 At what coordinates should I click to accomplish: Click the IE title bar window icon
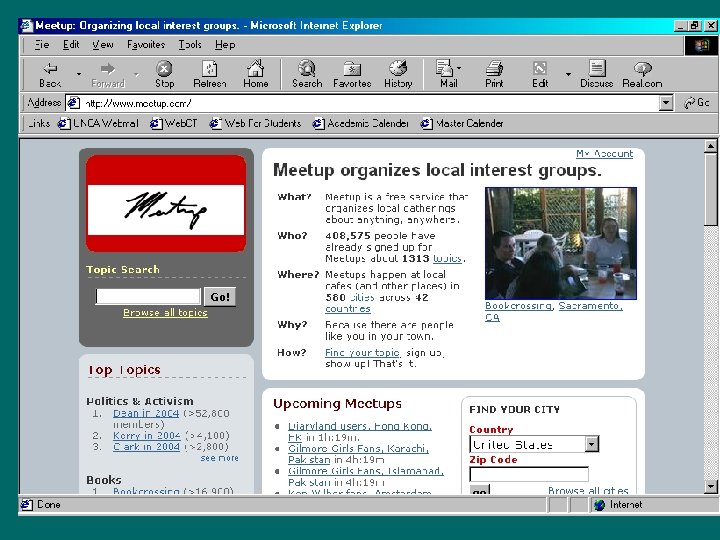click(x=27, y=25)
